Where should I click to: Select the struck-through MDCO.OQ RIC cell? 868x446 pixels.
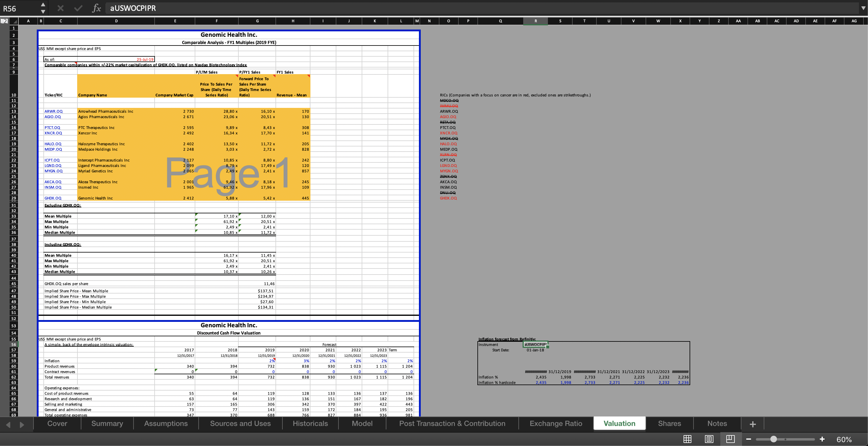point(449,100)
